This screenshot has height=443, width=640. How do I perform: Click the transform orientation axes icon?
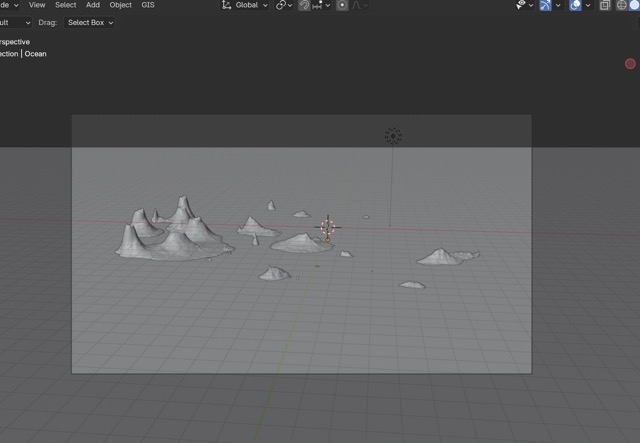227,5
